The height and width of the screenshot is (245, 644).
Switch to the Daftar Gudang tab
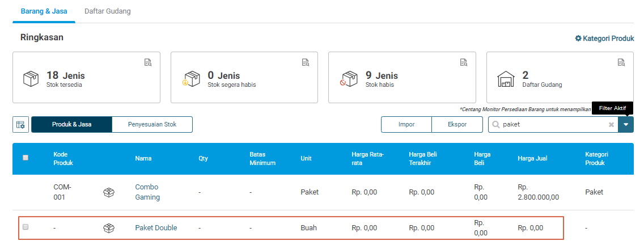[108, 11]
